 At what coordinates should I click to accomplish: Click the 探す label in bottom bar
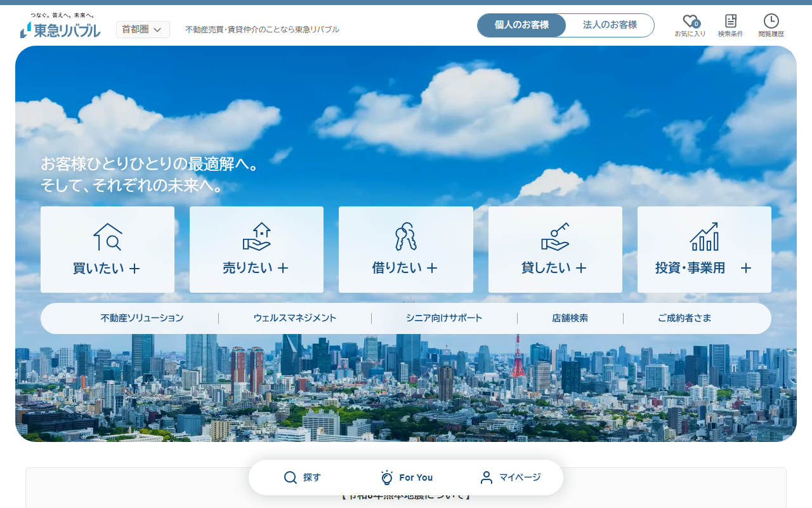click(312, 478)
